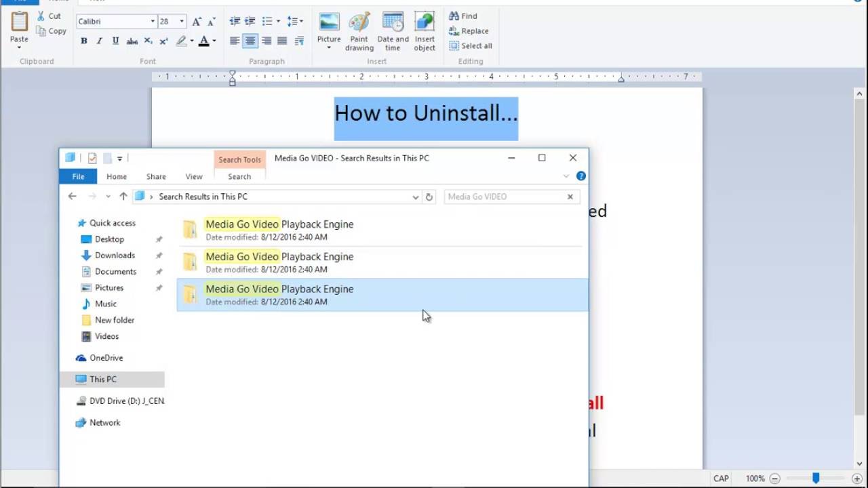
Task: Click the Paste icon in WordPad
Action: coord(19,22)
